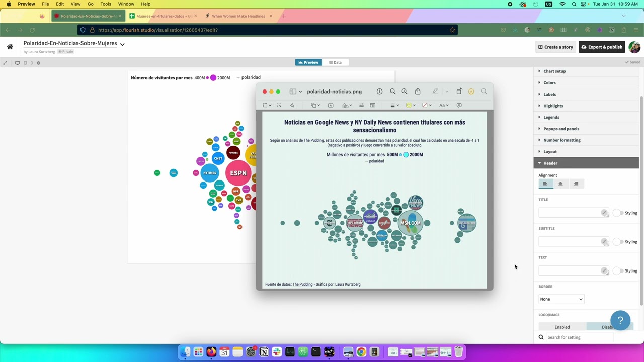This screenshot has width=644, height=362.
Task: Select mobile preview size in Flourish
Action: (x=31, y=63)
